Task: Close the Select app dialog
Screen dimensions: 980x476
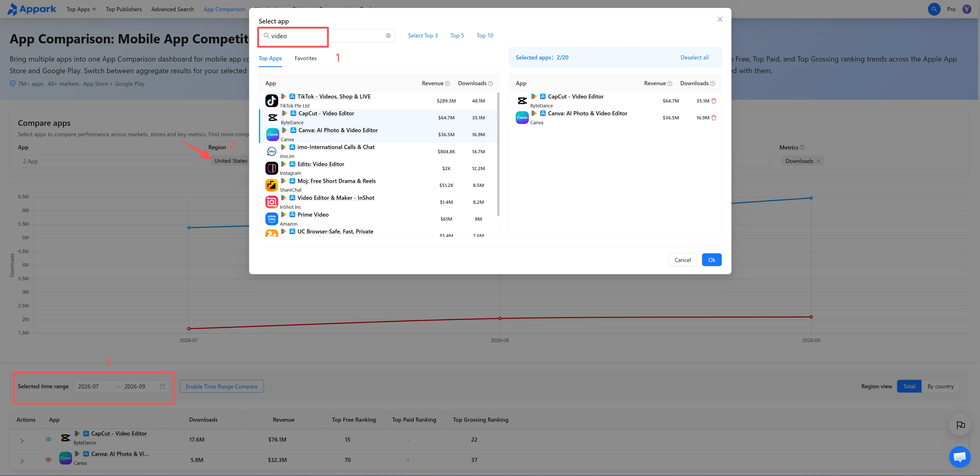Action: pos(720,19)
